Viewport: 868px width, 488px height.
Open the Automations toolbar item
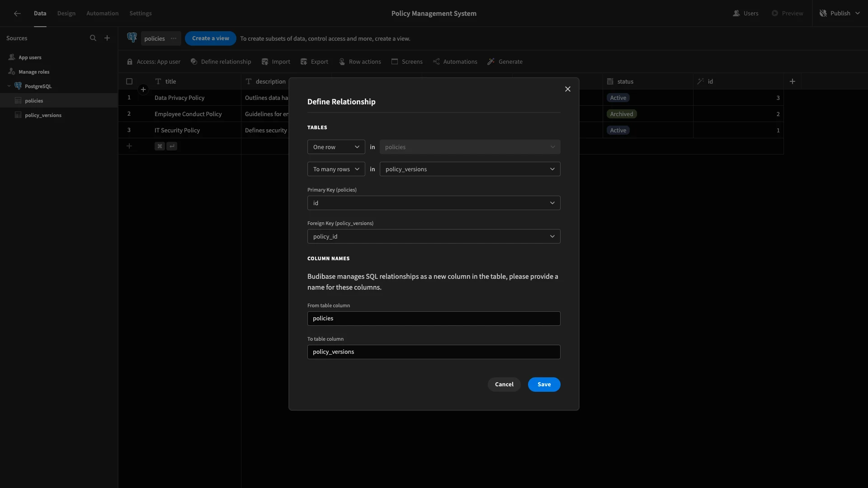tap(455, 62)
